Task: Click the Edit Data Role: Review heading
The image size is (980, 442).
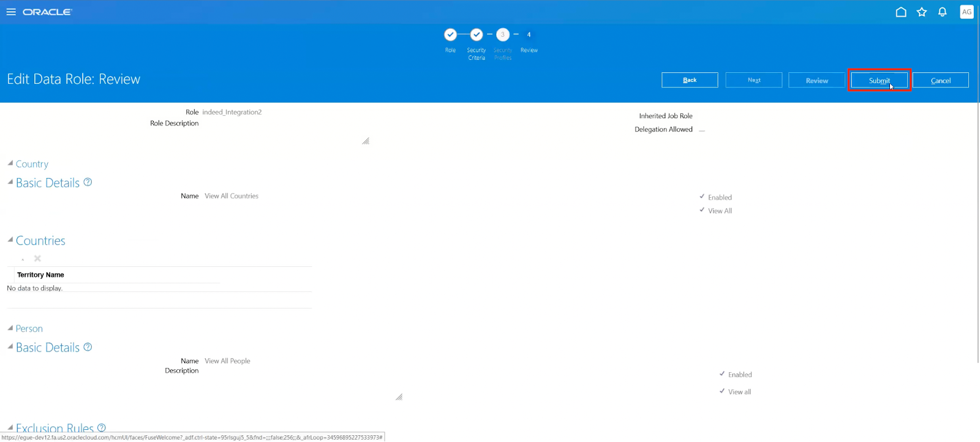Action: [x=73, y=79]
